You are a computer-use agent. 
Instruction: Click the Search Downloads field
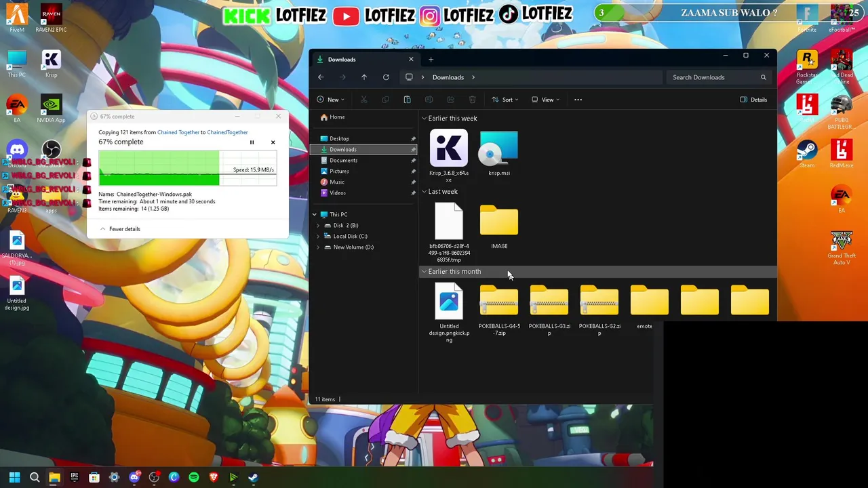click(719, 77)
